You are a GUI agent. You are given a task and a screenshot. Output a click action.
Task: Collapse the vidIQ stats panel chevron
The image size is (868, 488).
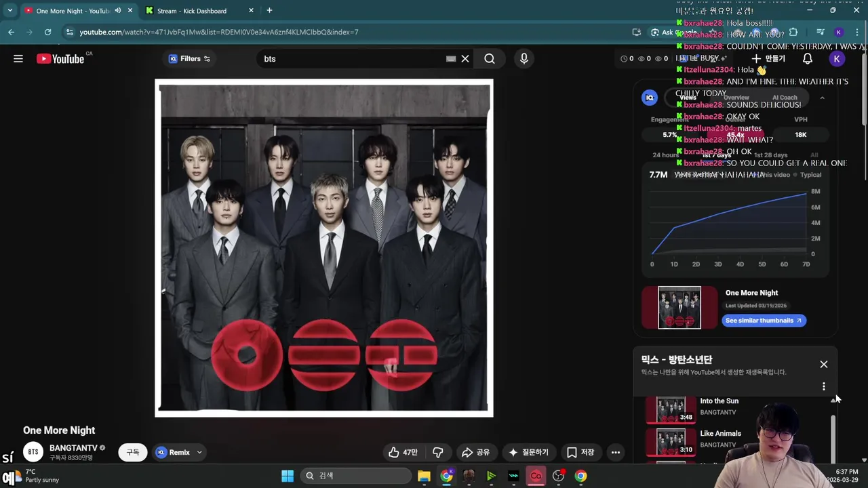tap(822, 98)
